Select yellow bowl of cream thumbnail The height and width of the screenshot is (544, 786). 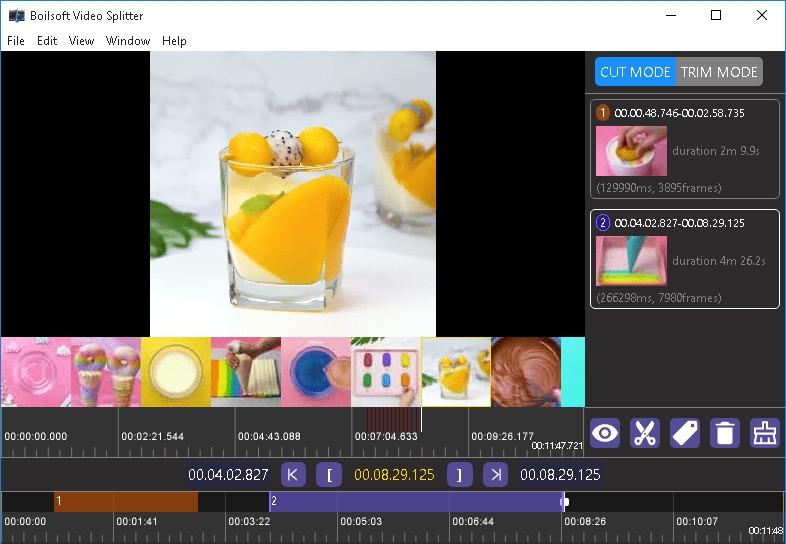[x=176, y=372]
